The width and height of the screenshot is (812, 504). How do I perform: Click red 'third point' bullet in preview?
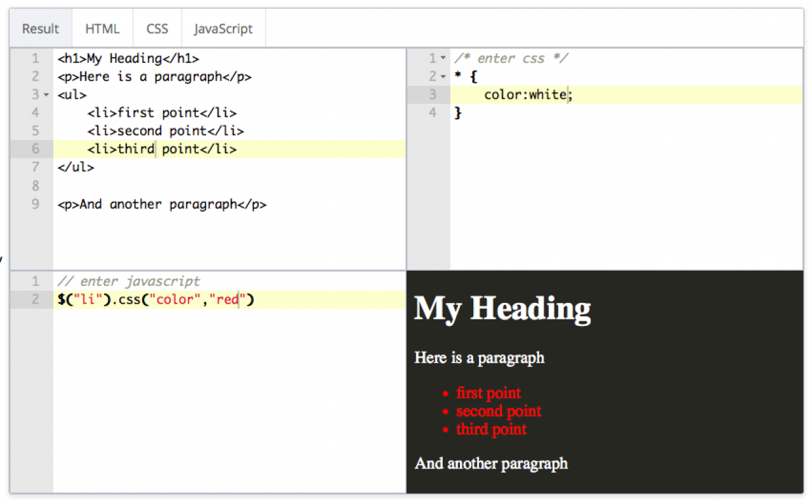(x=491, y=429)
